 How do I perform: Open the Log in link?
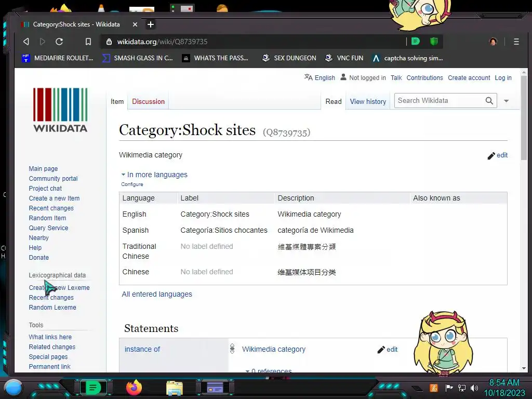pyautogui.click(x=503, y=78)
